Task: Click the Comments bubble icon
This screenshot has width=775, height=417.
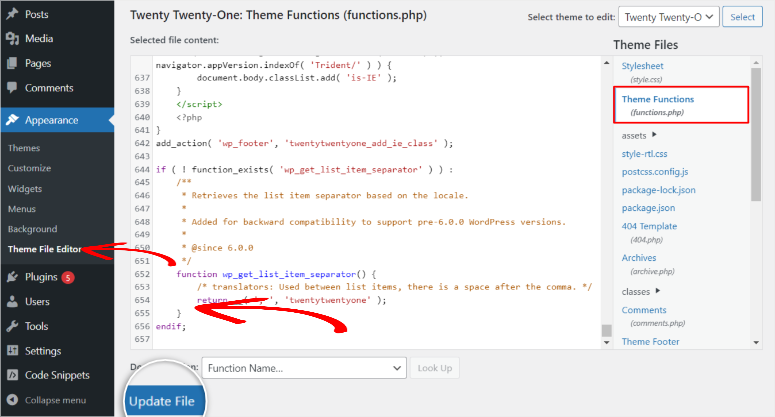Action: [x=12, y=87]
